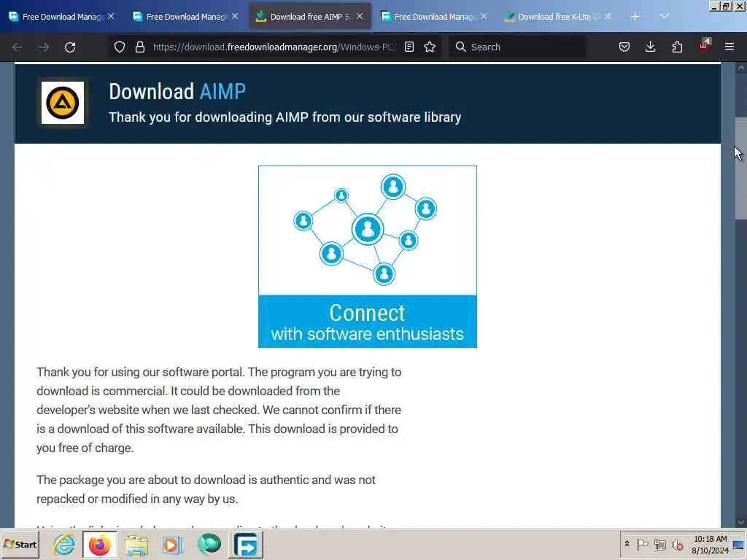Open the Downloads panel
Screen dimensions: 747x560
(x=650, y=47)
